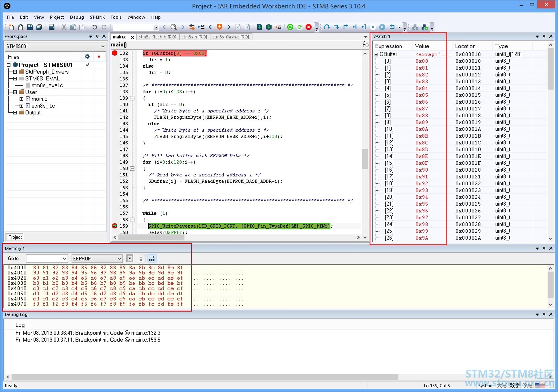Click the Compile icon with green arrow
This screenshot has width=558, height=392.
tap(260, 27)
